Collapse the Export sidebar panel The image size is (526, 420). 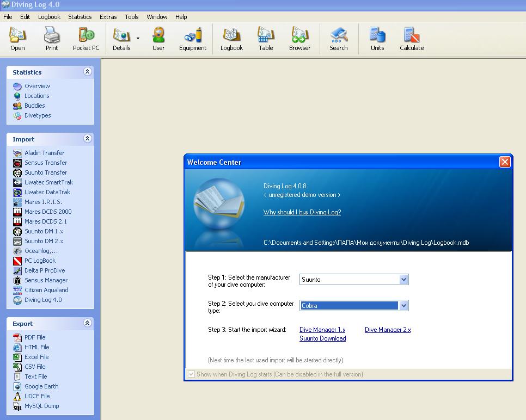coord(88,323)
